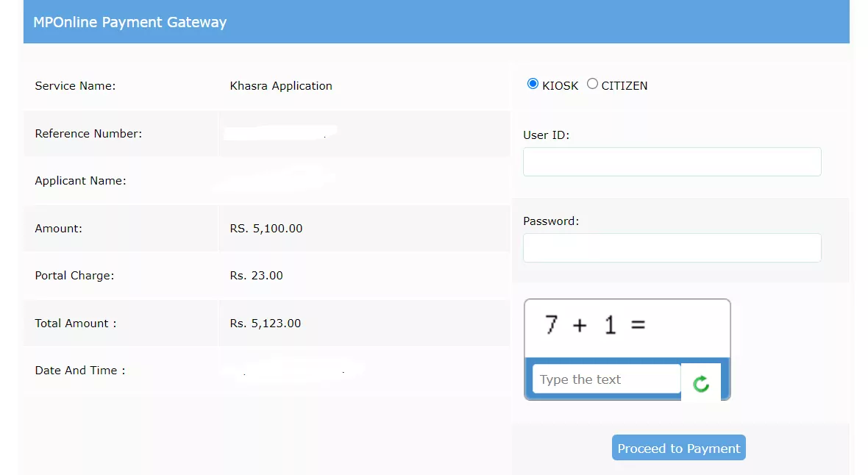Click the portal charge value 'Rs. 23.00'
The width and height of the screenshot is (868, 475).
tap(256, 276)
